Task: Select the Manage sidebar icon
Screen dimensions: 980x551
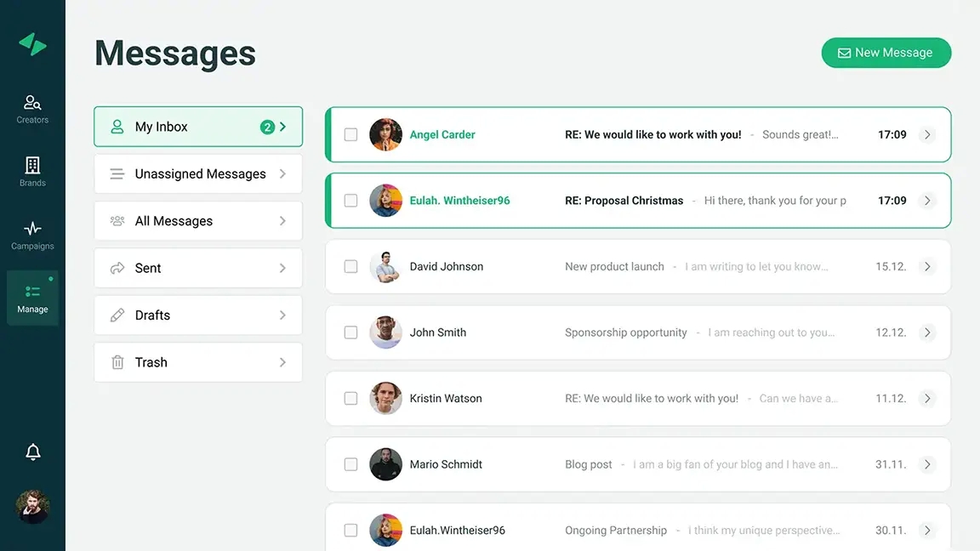Action: click(x=32, y=293)
